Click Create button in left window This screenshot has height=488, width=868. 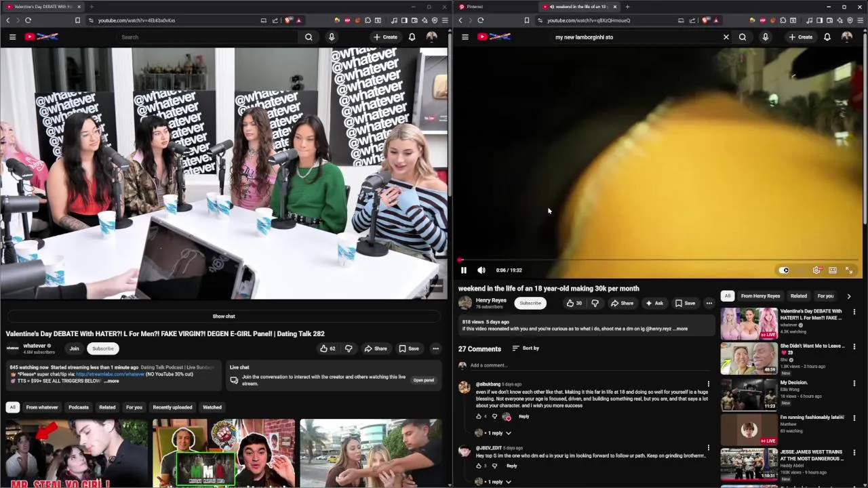pos(386,37)
